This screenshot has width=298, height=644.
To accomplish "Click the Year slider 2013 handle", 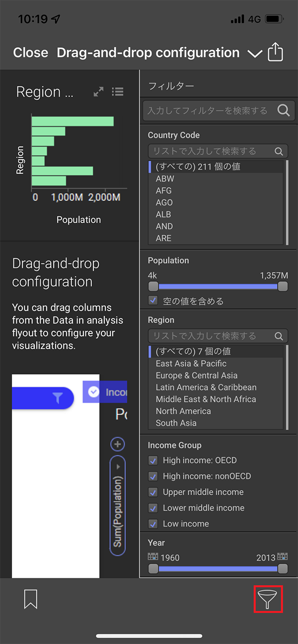I will [283, 569].
